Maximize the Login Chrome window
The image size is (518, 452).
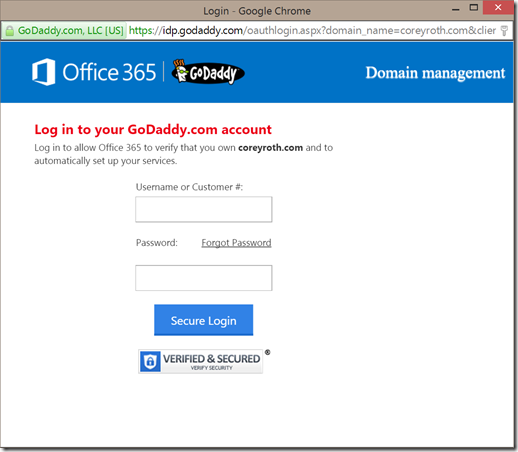pyautogui.click(x=474, y=7)
